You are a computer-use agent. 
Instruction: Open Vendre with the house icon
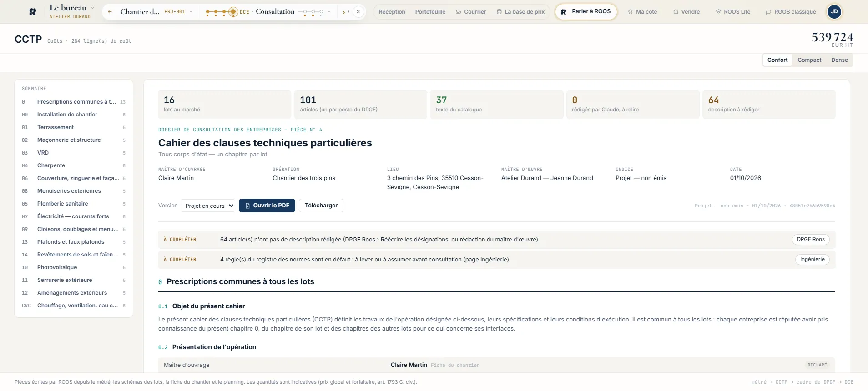[x=676, y=12]
